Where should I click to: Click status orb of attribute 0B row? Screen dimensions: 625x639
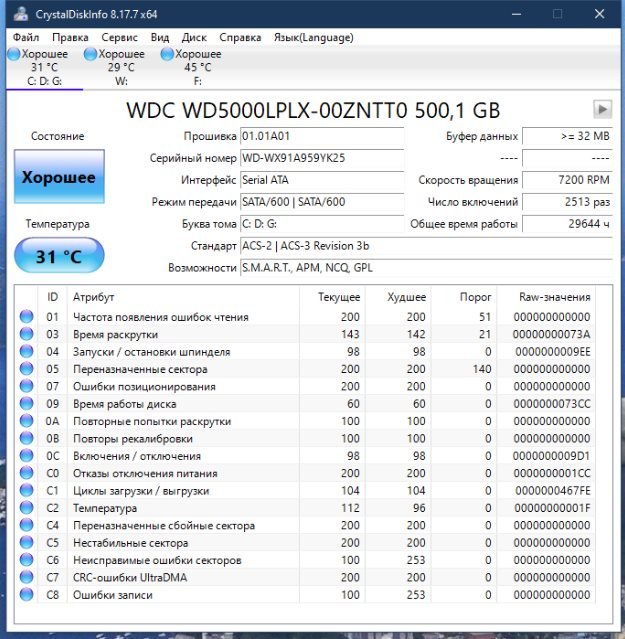26,438
